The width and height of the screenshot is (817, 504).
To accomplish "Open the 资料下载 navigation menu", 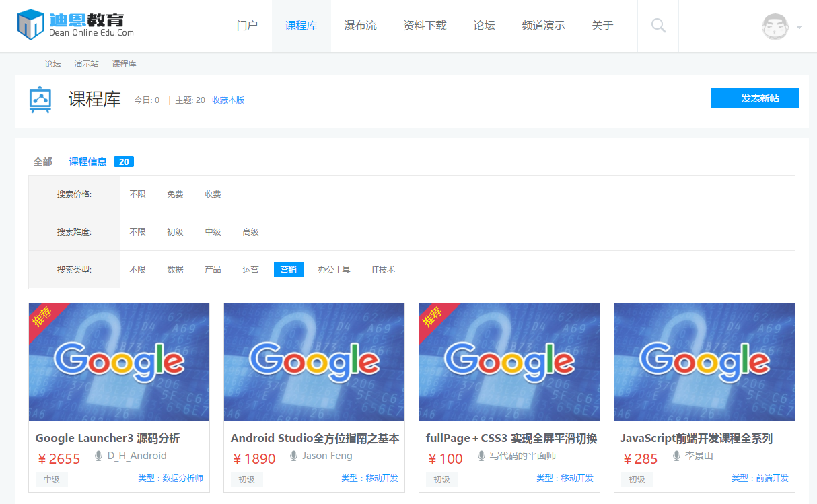I will (425, 26).
